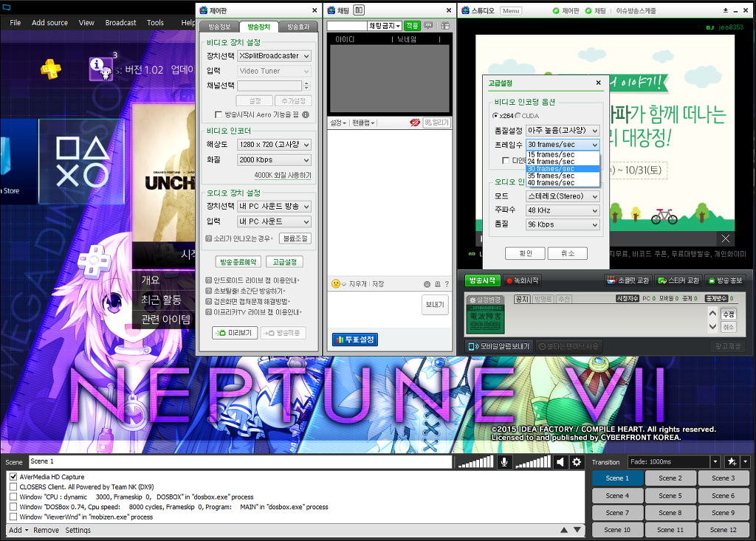Screen dimensions: 756x541
Task: Toggle the 제어판 green indicator
Action: (x=556, y=10)
